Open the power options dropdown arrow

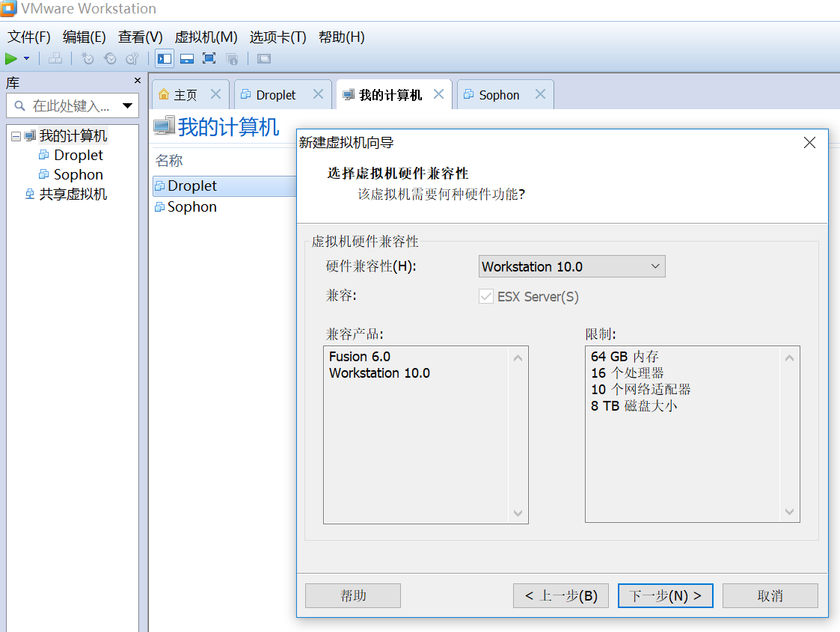point(26,59)
